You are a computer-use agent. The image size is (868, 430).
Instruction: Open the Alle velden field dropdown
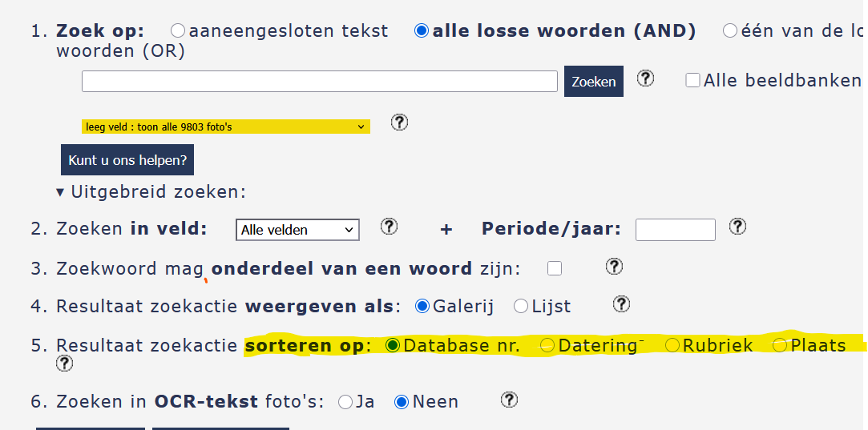(297, 230)
